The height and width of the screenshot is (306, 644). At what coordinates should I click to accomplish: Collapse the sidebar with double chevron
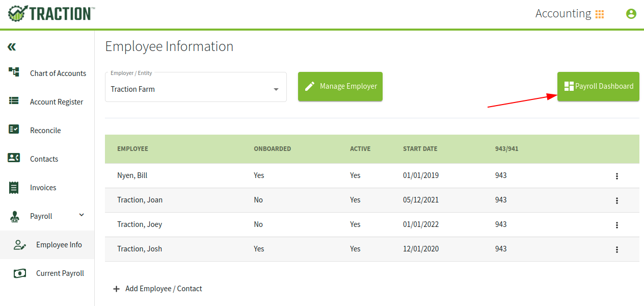[x=12, y=47]
